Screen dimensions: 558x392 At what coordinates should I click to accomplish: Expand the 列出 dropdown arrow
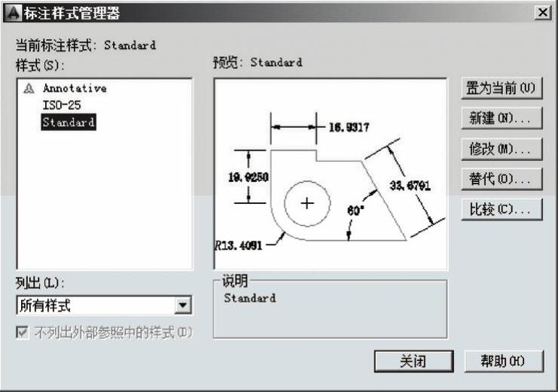coord(182,305)
